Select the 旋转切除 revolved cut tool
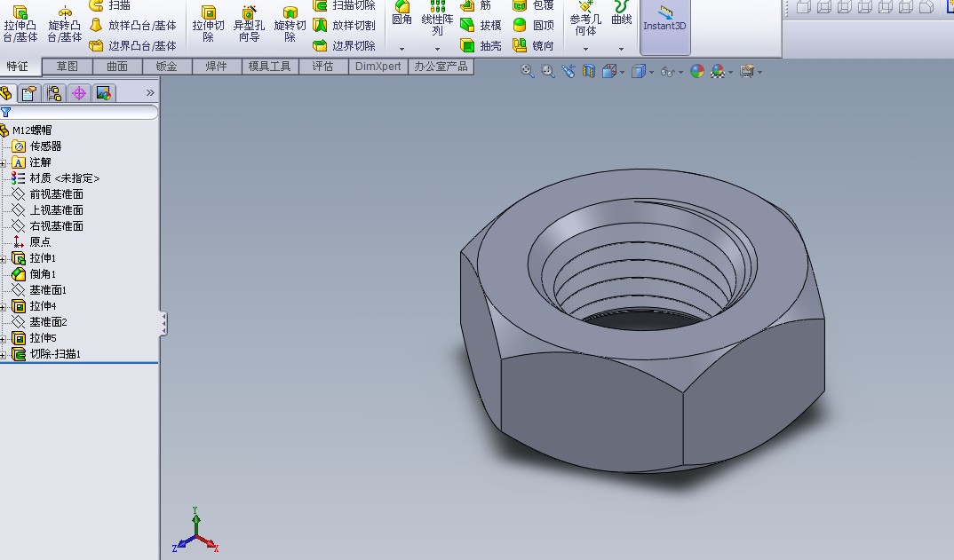This screenshot has height=560, width=954. click(x=290, y=24)
